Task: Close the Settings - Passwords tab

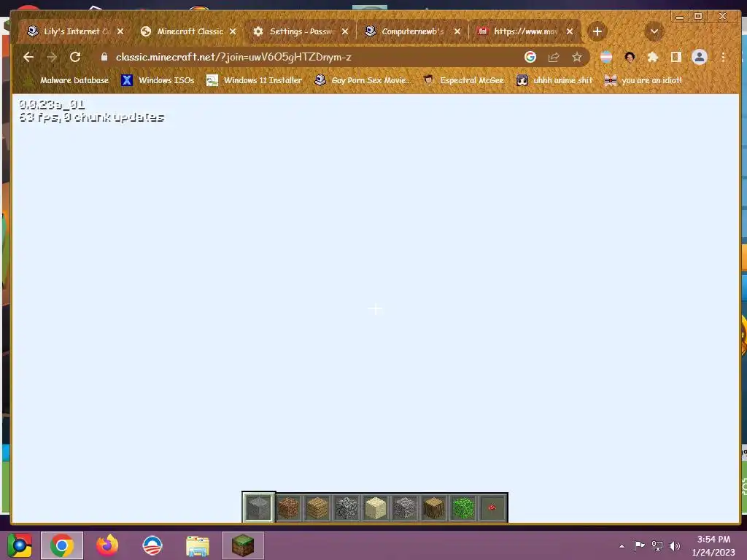Action: (345, 31)
